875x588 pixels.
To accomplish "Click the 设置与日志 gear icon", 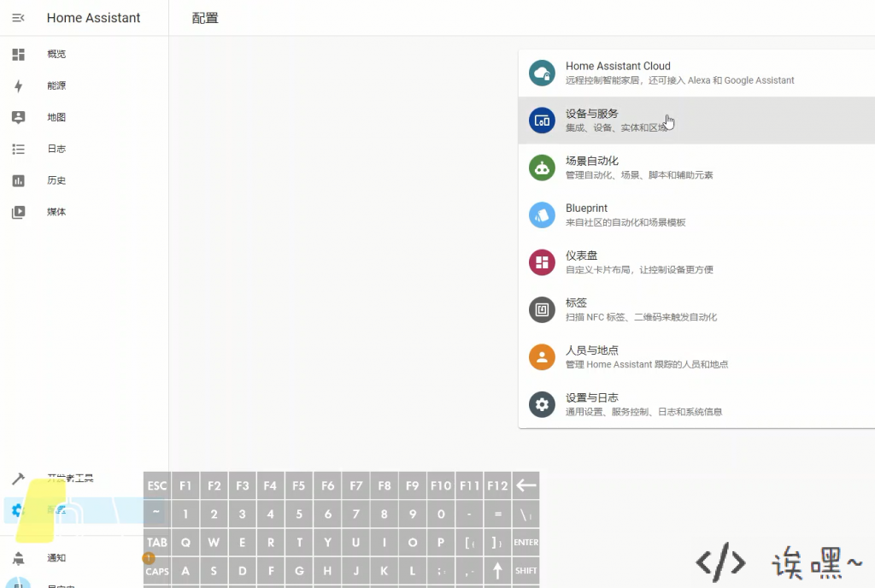I will [x=542, y=404].
